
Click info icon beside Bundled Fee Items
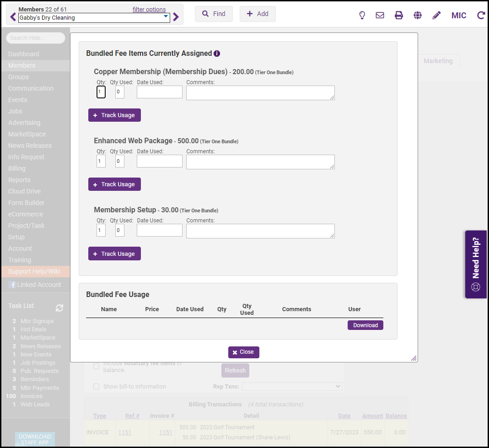pos(217,54)
